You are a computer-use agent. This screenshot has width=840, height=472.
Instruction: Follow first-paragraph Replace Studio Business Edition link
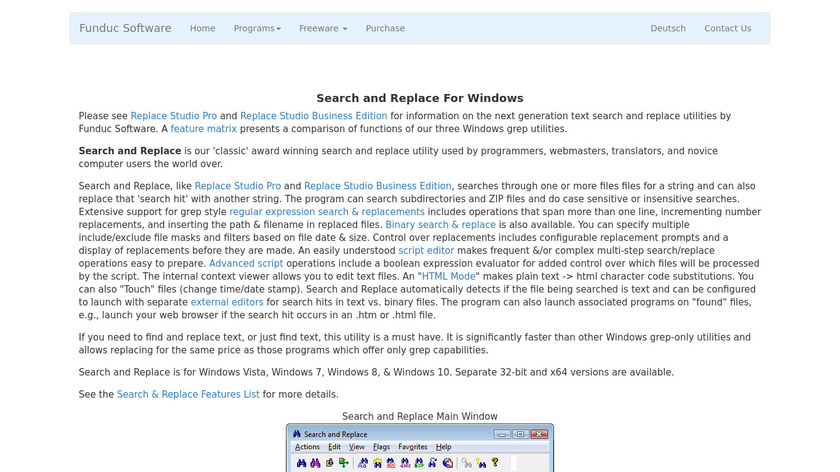(313, 116)
